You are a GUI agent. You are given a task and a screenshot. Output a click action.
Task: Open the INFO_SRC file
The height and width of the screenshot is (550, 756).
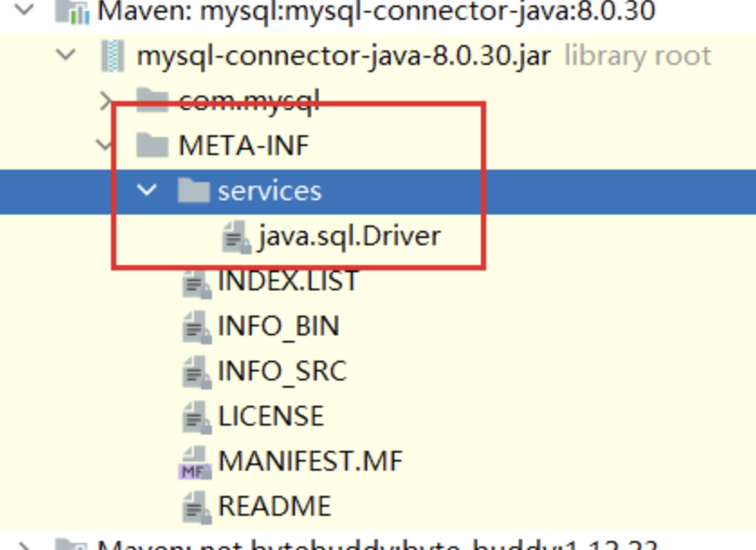pyautogui.click(x=282, y=371)
